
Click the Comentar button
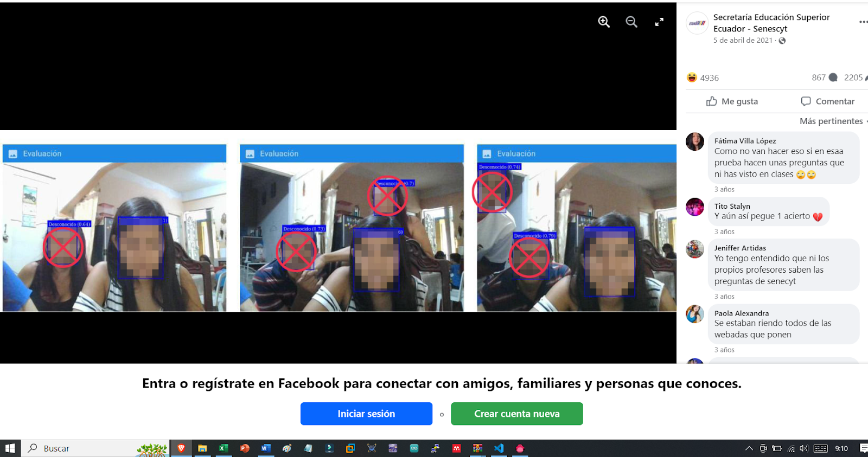(x=827, y=101)
